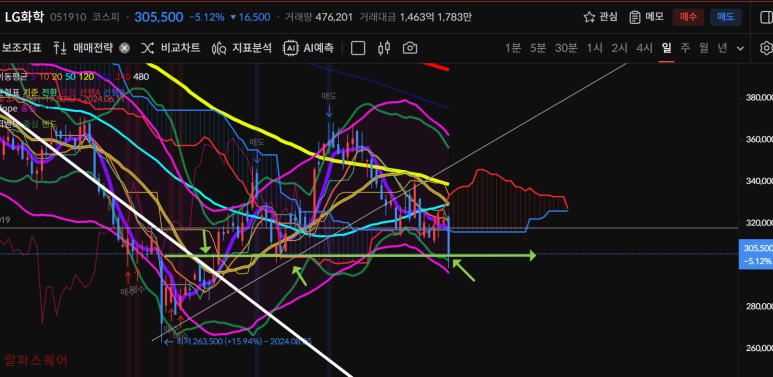Open the 비교차트 comparison chart
This screenshot has width=773, height=377.
[171, 48]
